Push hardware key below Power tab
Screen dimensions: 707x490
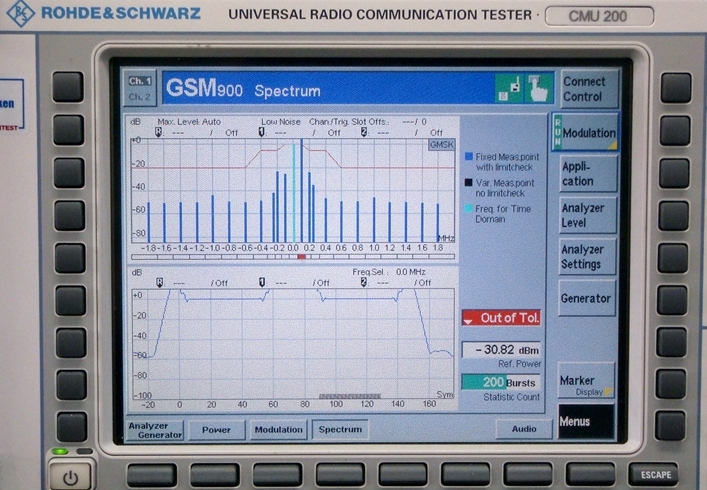click(x=215, y=475)
